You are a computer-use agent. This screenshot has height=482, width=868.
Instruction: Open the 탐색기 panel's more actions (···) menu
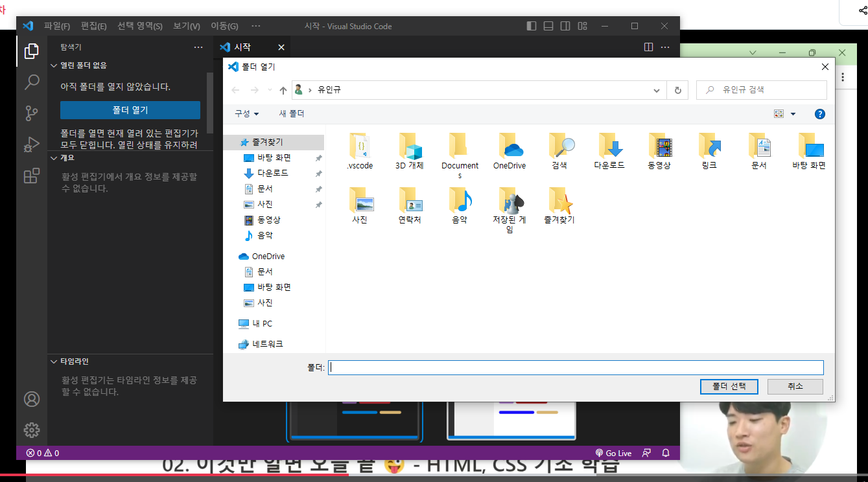click(x=198, y=47)
